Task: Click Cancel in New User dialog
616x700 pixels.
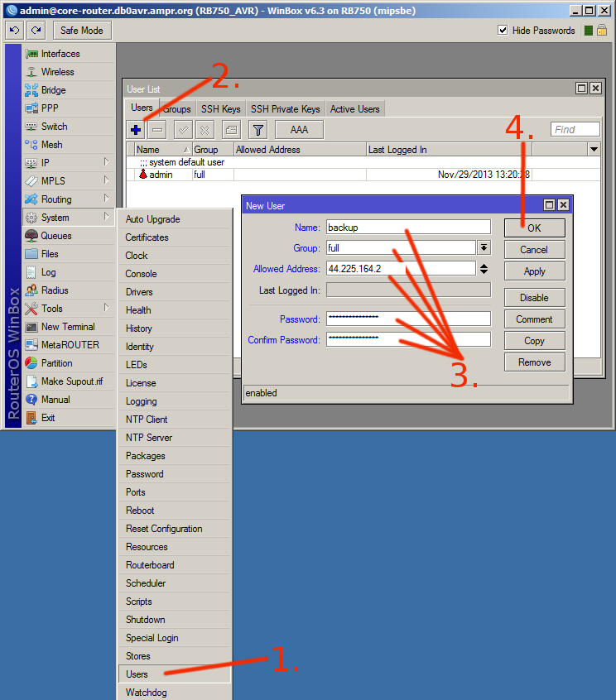Action: [x=535, y=250]
